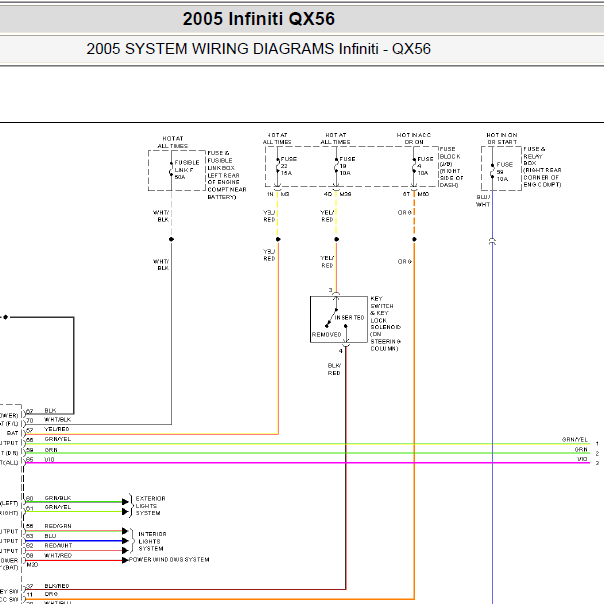Screen dimensions: 604x604
Task: Click the magenta VIO wire line
Action: [307, 463]
